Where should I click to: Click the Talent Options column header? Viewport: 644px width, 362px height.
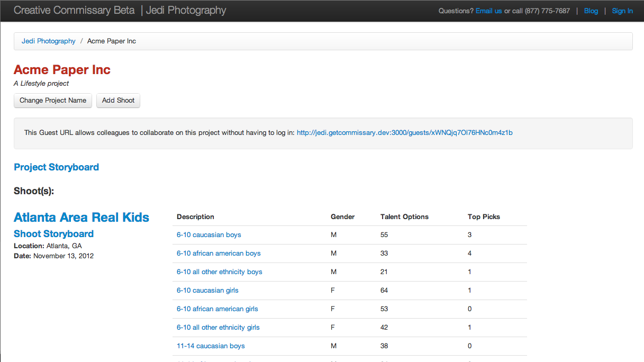(404, 217)
